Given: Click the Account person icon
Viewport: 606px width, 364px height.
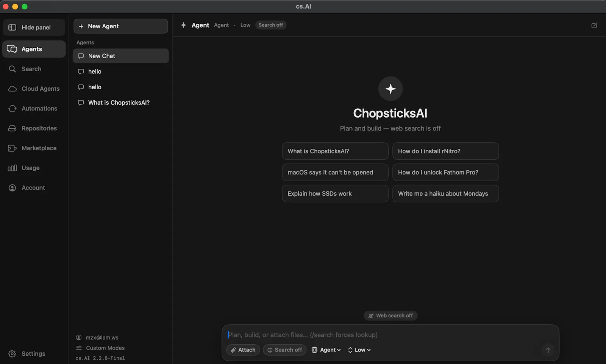Looking at the screenshot, I should pyautogui.click(x=12, y=188).
